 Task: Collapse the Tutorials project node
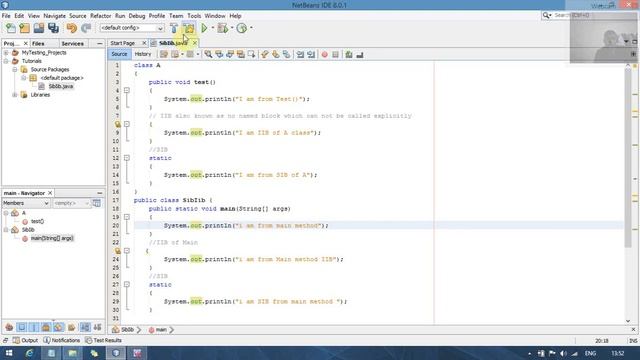pyautogui.click(x=6, y=61)
